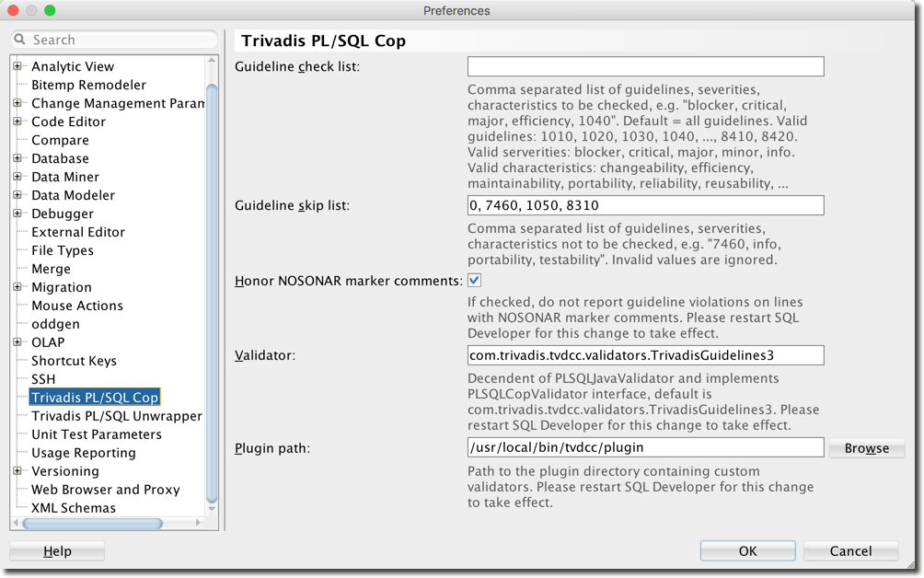
Task: Select File Types entry
Action: (x=63, y=250)
